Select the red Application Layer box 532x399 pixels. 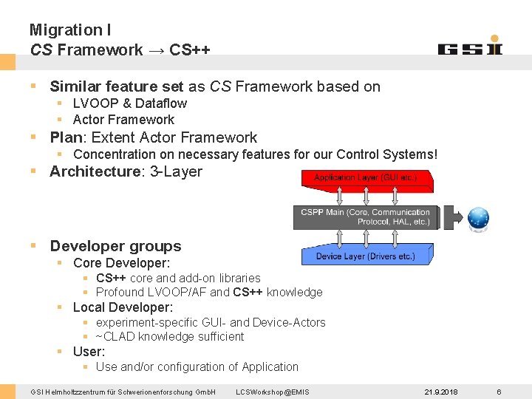367,182
